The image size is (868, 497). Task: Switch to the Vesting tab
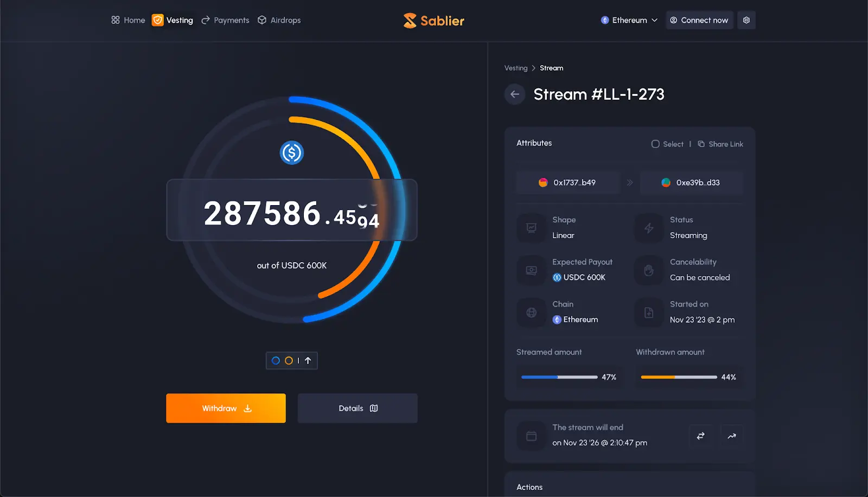click(x=173, y=20)
